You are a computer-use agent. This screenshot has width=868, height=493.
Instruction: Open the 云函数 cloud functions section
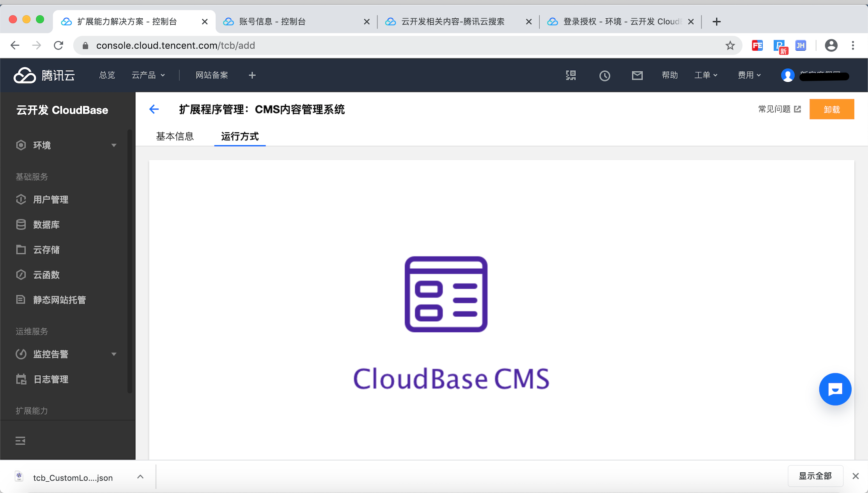tap(46, 275)
